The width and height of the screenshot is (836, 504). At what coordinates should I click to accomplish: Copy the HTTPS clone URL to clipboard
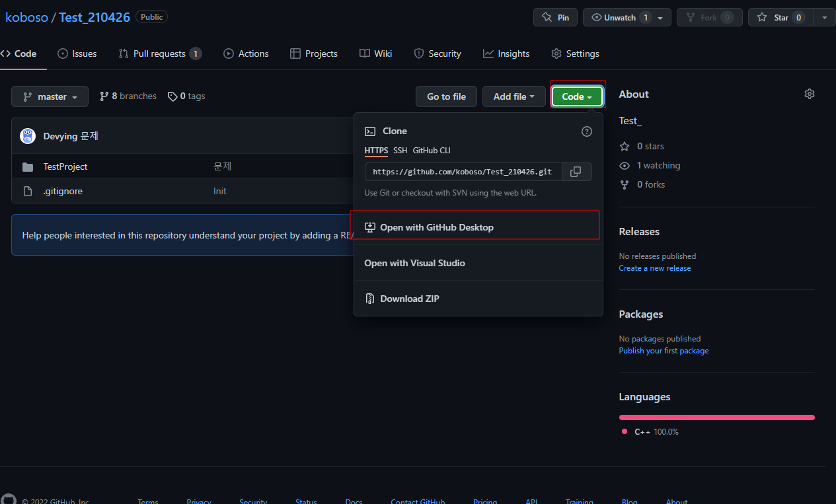[x=576, y=172]
